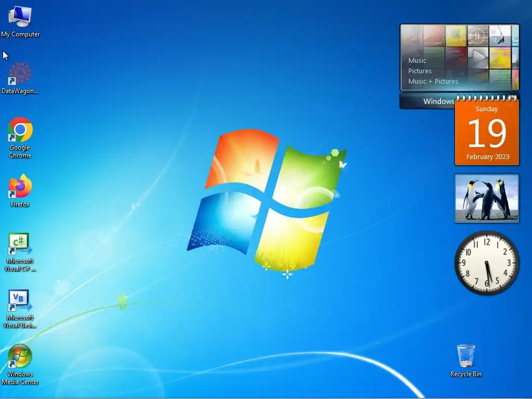Open the Firefox desktop shortcut

[x=20, y=190]
